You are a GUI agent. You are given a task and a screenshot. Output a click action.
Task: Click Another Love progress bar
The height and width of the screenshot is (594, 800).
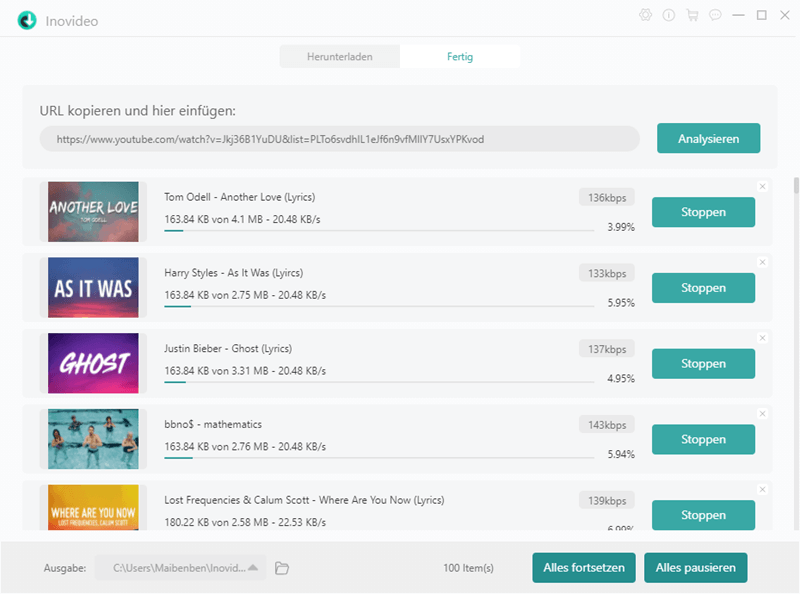coord(379,231)
